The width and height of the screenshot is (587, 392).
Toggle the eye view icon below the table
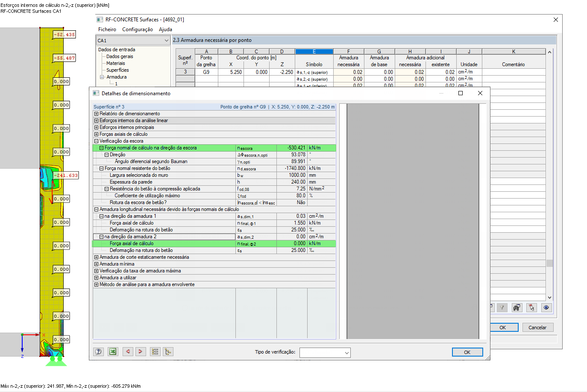pos(546,307)
